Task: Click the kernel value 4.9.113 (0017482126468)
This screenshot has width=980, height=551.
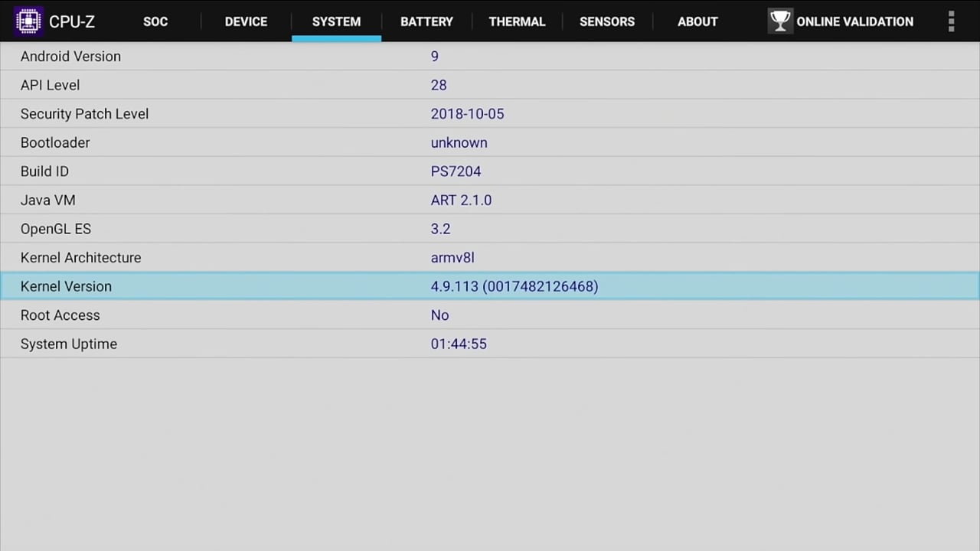Action: 514,286
